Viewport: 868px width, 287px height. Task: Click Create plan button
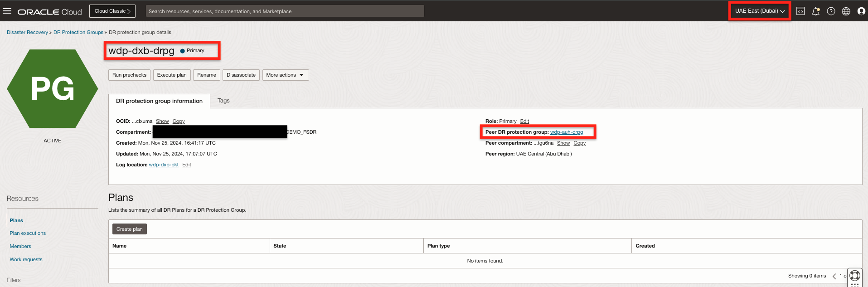pos(130,229)
